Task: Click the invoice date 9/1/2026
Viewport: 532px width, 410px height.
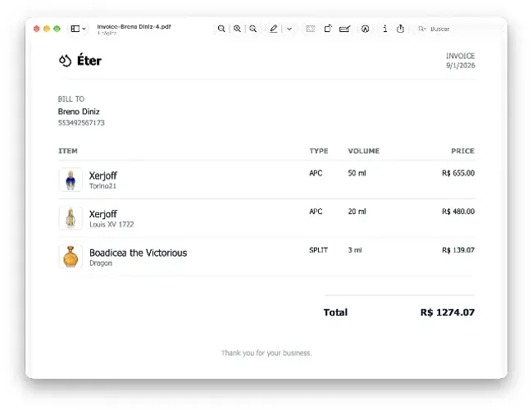Action: click(x=461, y=66)
